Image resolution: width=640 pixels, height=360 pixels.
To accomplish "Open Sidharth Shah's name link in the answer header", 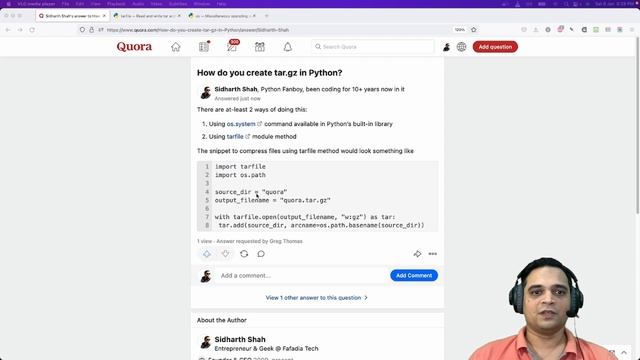I will click(x=236, y=89).
